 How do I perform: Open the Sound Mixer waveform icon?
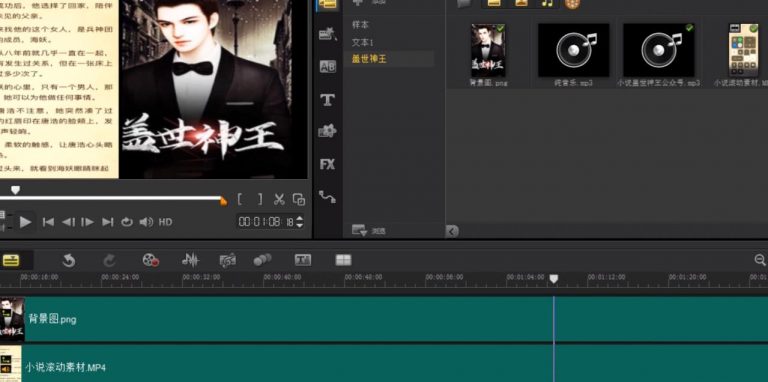pyautogui.click(x=191, y=260)
